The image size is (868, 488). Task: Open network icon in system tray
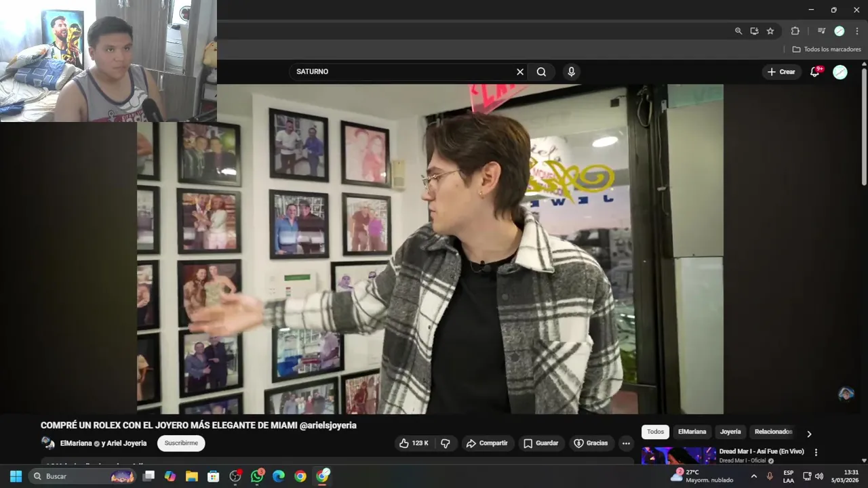[x=807, y=476]
